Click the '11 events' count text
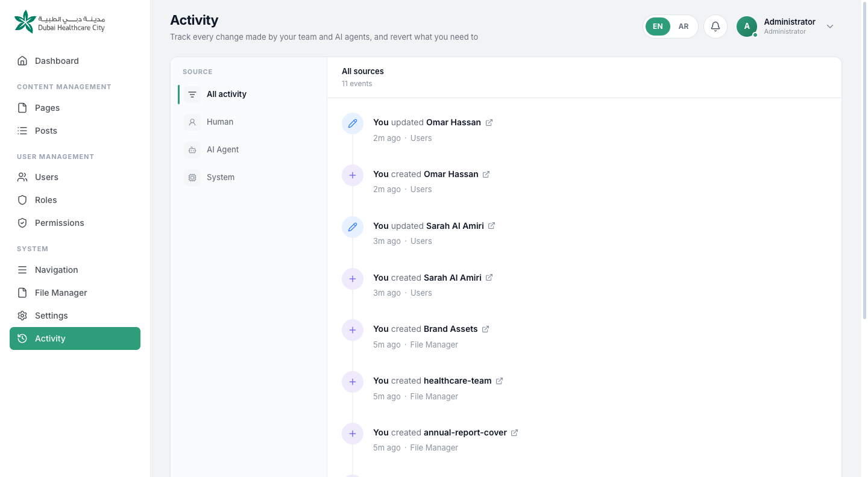 pyautogui.click(x=357, y=84)
